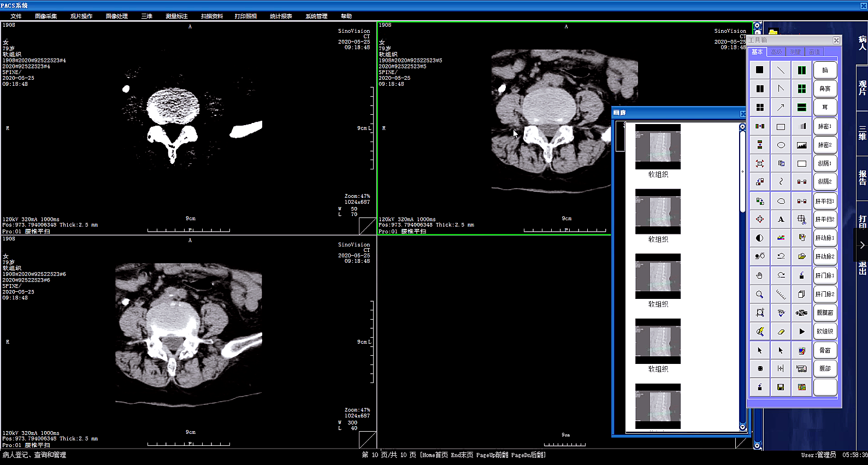Apply the 鼻窦 window preset
The width and height of the screenshot is (868, 465).
pos(825,89)
